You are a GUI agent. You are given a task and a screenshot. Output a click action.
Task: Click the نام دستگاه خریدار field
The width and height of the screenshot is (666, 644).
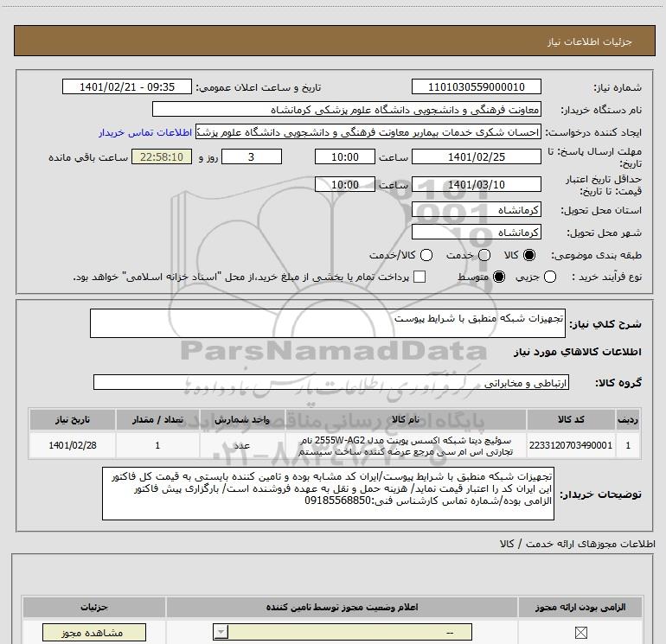tap(347, 110)
